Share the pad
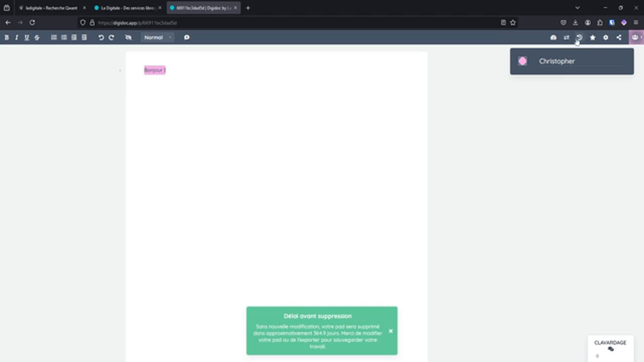Image resolution: width=644 pixels, height=362 pixels. click(619, 37)
